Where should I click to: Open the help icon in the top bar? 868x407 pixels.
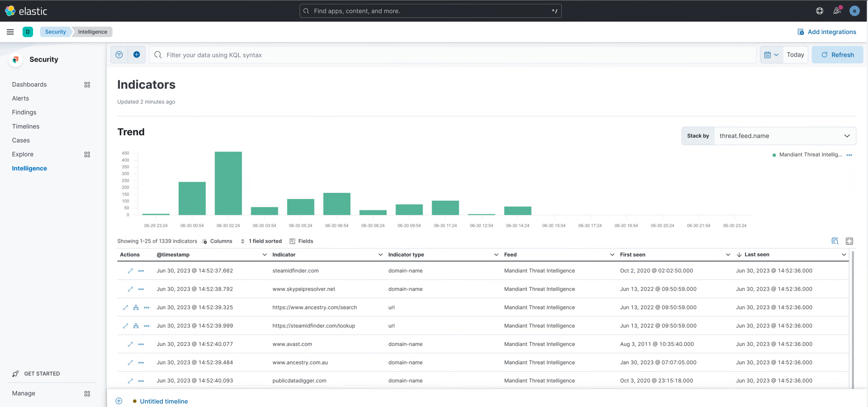tap(819, 11)
